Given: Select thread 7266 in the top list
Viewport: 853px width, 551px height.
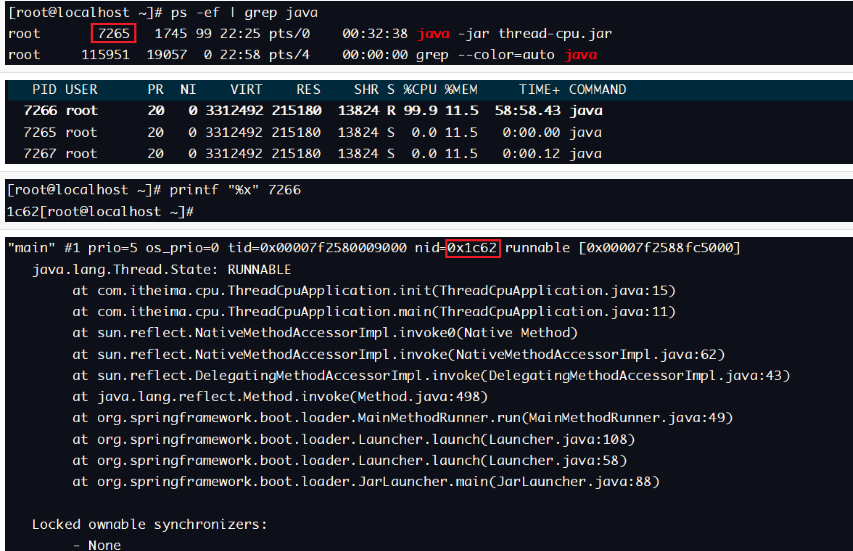Looking at the screenshot, I should 40,111.
